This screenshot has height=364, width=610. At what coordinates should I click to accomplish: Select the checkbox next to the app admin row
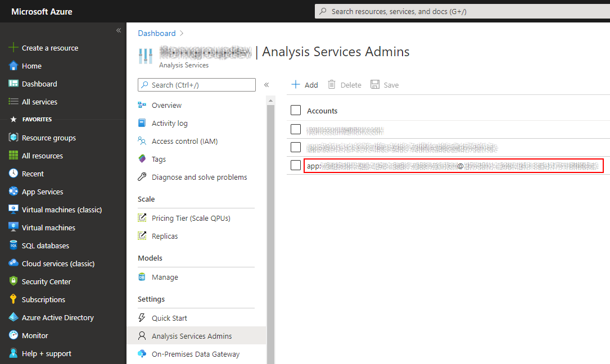(x=296, y=165)
